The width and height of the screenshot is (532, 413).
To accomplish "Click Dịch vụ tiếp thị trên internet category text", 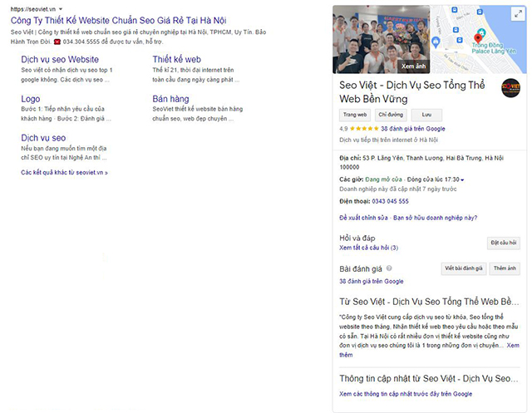I will [x=388, y=140].
